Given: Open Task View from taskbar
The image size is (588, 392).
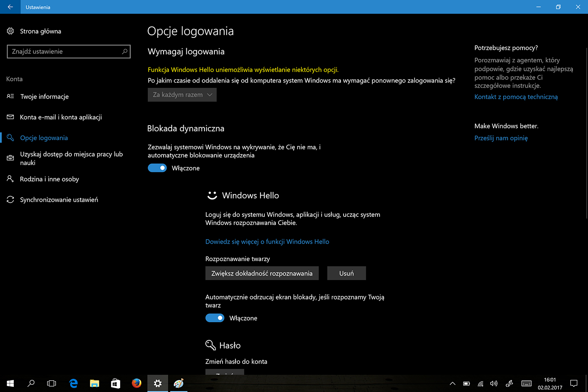Looking at the screenshot, I should click(52, 383).
